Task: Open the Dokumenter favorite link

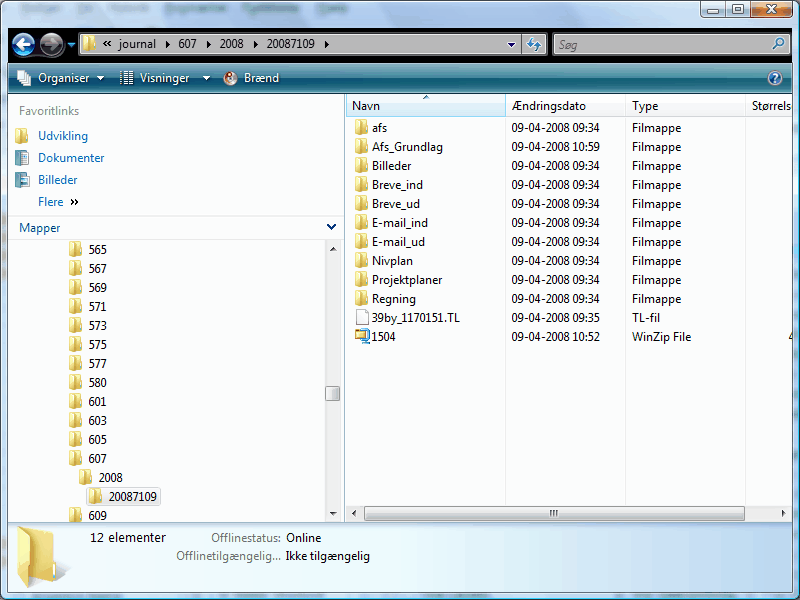Action: (x=71, y=158)
